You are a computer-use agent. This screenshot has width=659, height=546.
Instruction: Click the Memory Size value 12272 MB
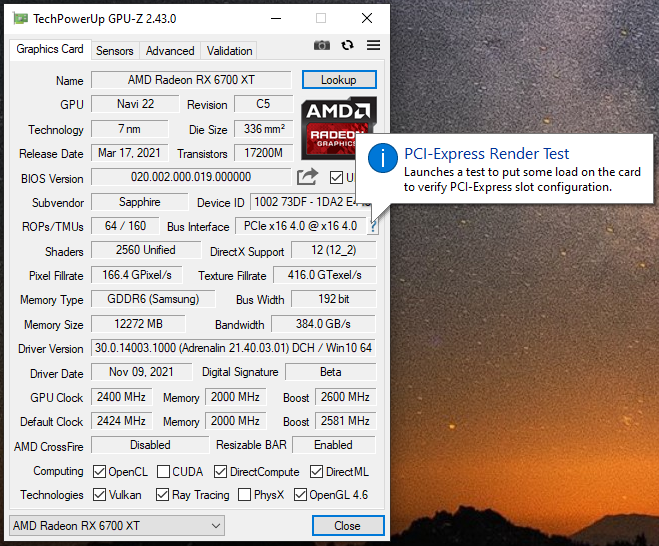[x=138, y=324]
